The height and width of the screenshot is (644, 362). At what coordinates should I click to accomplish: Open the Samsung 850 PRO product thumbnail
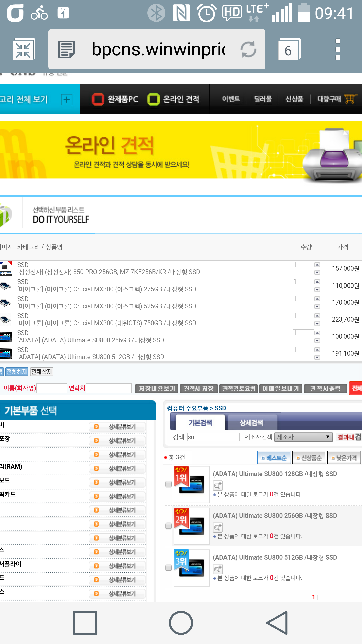6,268
